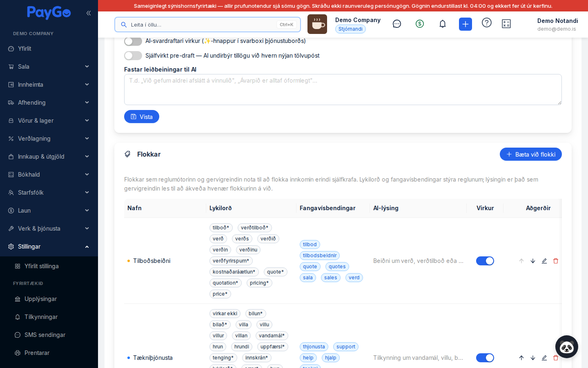The image size is (588, 368).
Task: Click Bæta við flokki button
Action: 531,154
